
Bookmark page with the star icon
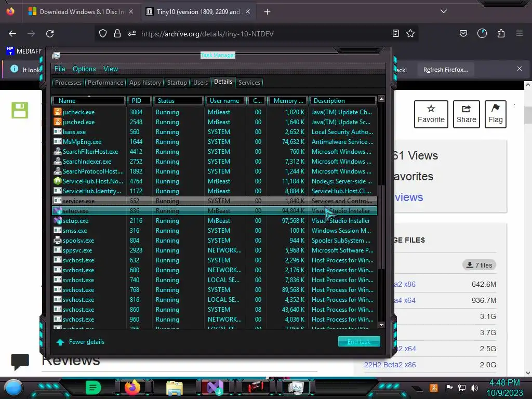click(x=410, y=33)
